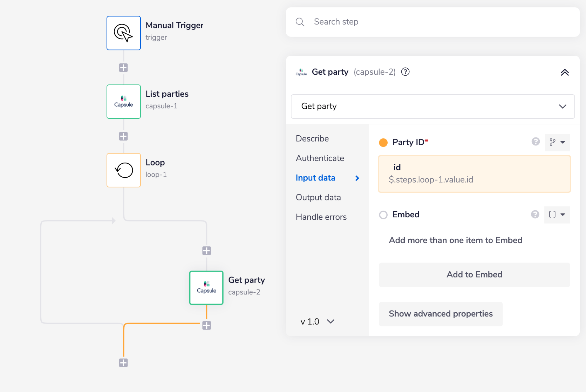Switch to the Authenticate tab
The width and height of the screenshot is (586, 392).
coord(320,158)
